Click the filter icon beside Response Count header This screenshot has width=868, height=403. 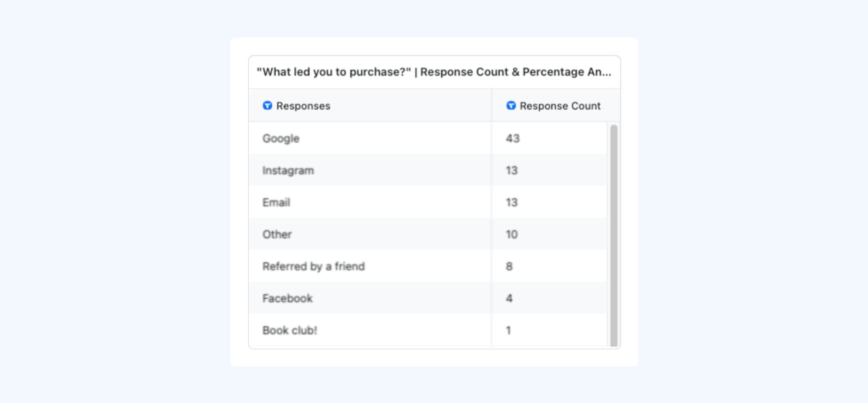pyautogui.click(x=511, y=105)
